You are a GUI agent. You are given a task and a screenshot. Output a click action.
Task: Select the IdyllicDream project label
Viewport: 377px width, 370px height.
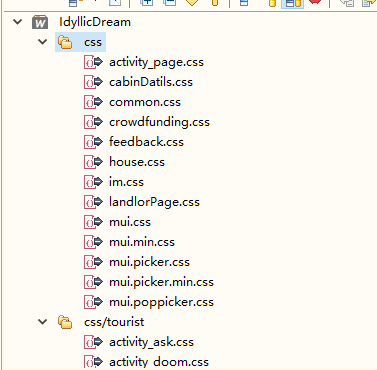[x=95, y=22]
